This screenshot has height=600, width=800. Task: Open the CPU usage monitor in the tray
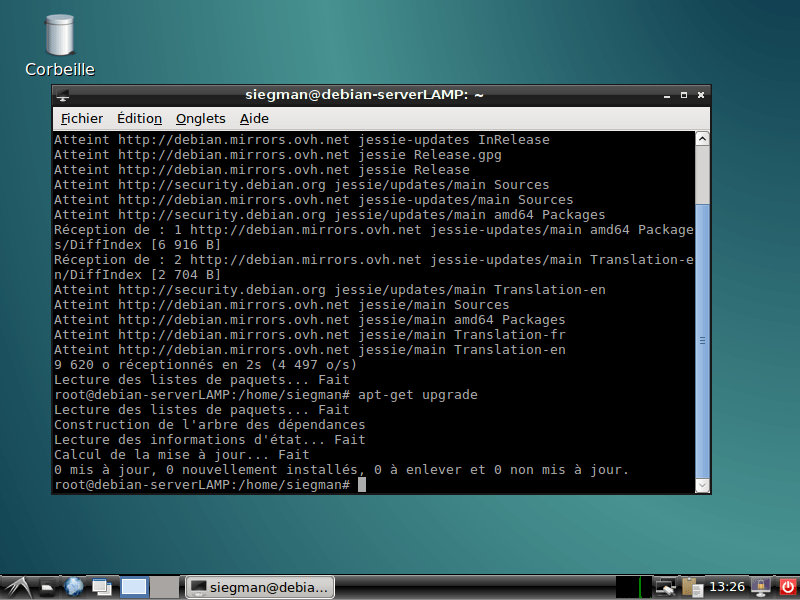[632, 587]
